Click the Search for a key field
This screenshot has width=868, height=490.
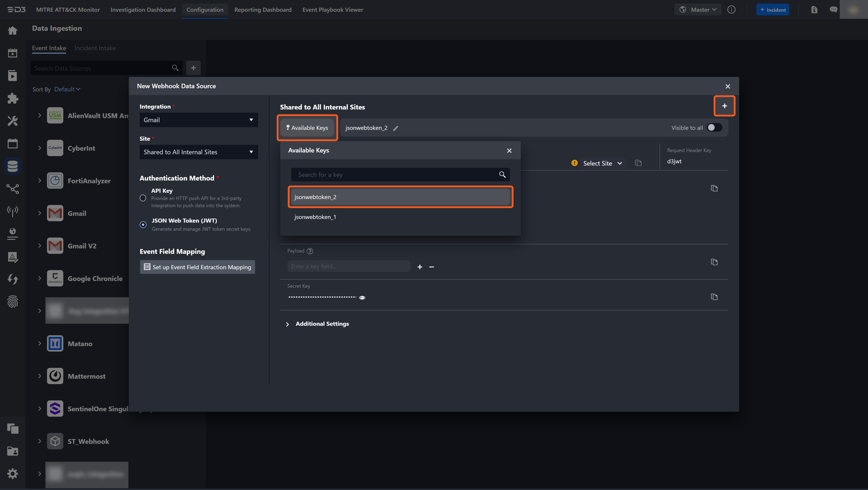[x=394, y=175]
